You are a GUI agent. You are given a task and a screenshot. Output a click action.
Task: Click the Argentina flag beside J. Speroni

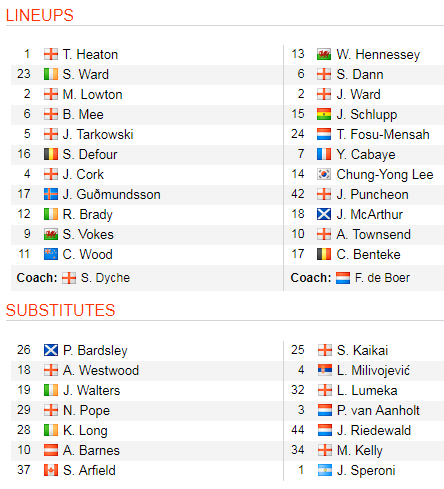[325, 470]
